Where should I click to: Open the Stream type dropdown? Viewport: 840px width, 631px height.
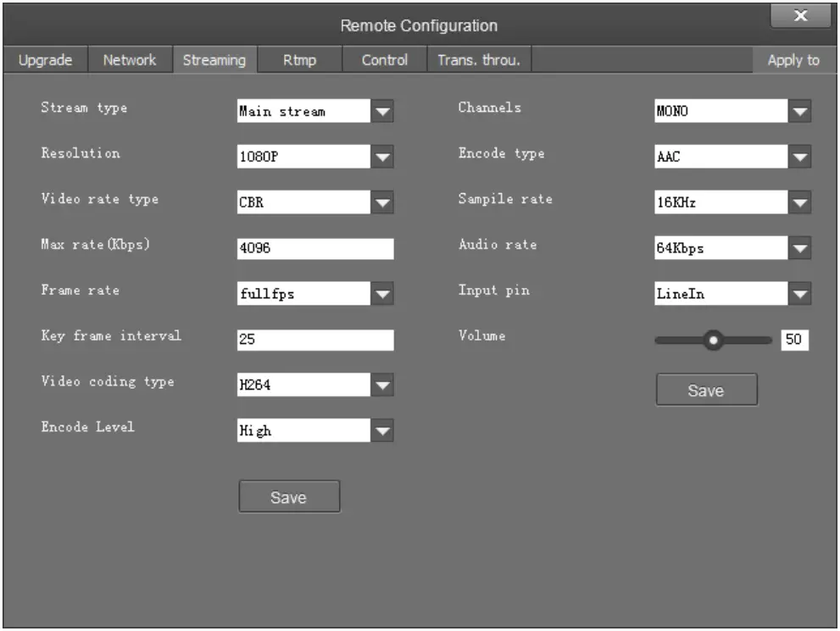pos(383,111)
